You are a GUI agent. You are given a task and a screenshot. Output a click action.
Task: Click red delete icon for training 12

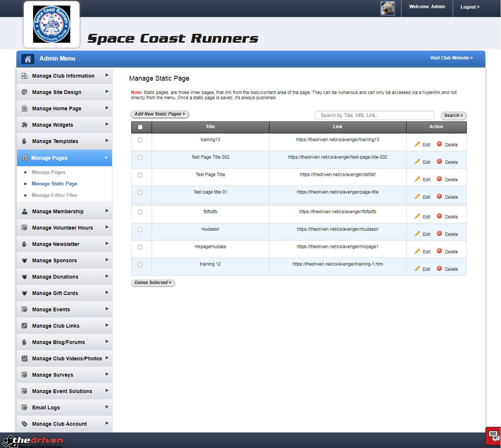439,269
